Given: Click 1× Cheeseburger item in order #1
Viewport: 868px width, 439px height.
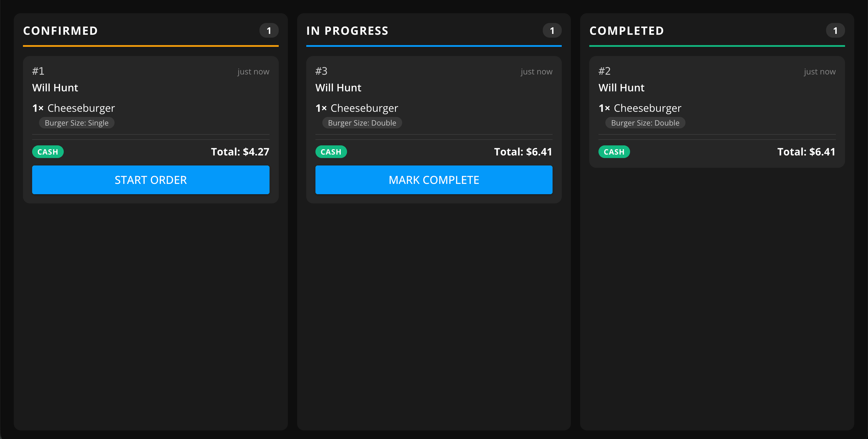Looking at the screenshot, I should click(73, 108).
